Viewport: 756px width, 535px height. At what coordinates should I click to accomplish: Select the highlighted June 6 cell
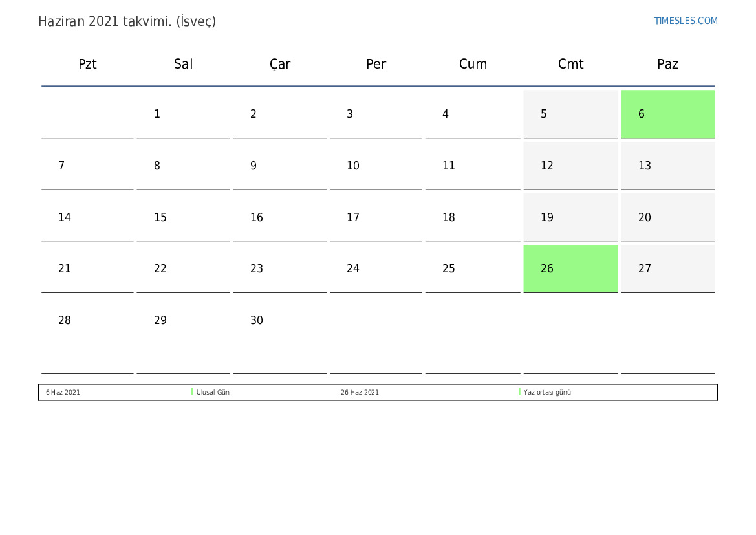coord(667,114)
